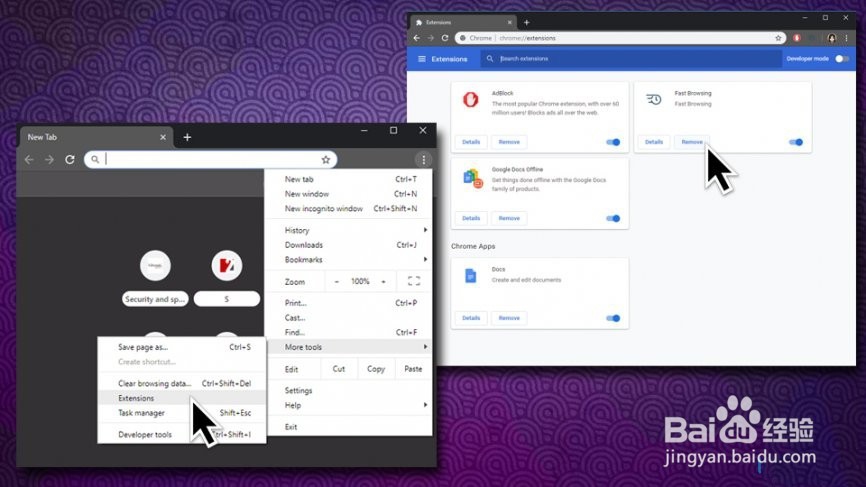Click the Docs app icon
Image resolution: width=866 pixels, height=487 pixels.
(x=471, y=276)
